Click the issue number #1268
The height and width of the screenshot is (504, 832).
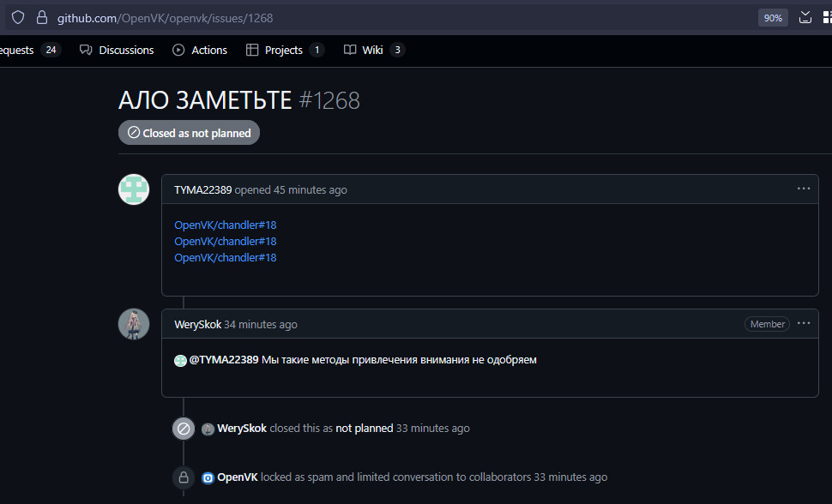329,100
